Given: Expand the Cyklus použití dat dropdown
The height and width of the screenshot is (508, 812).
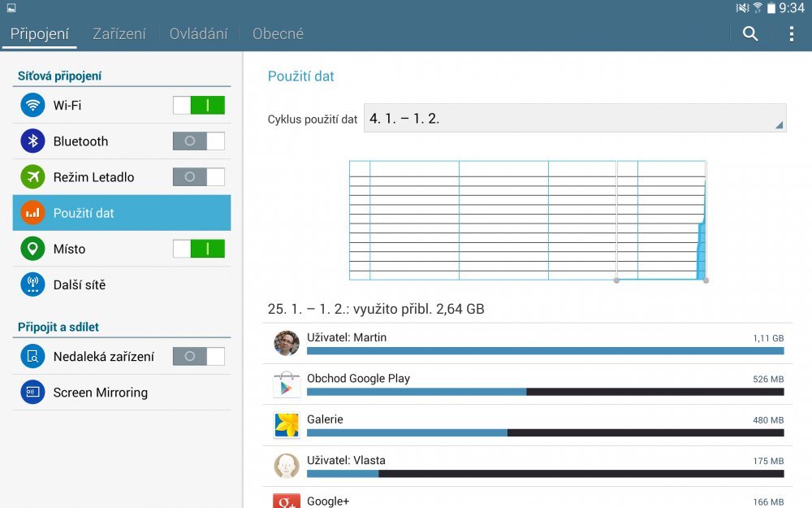Looking at the screenshot, I should [x=574, y=118].
